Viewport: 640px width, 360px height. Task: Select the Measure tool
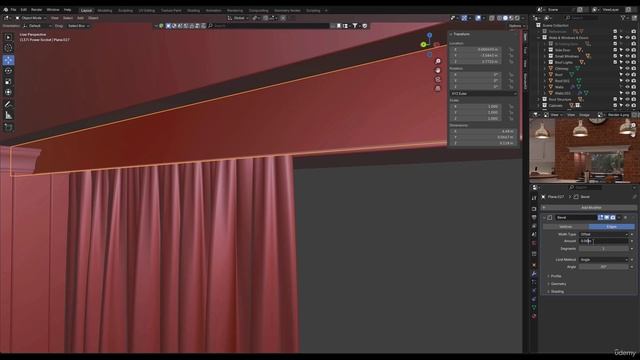8,116
